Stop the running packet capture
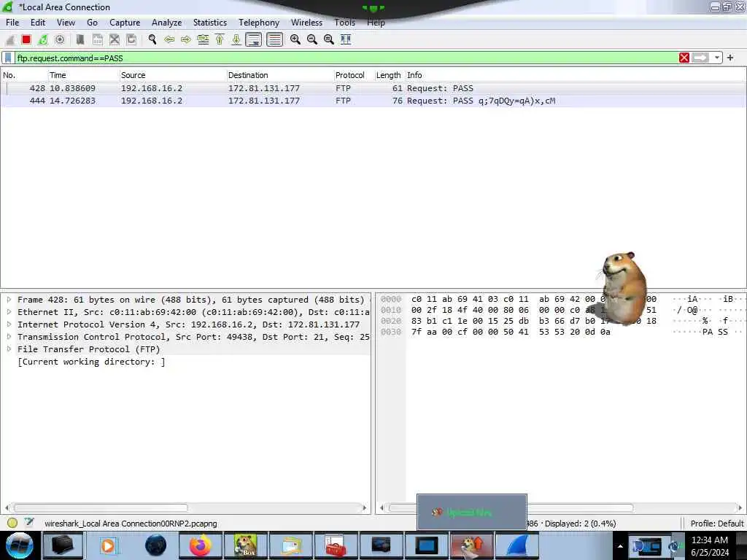 pos(26,39)
